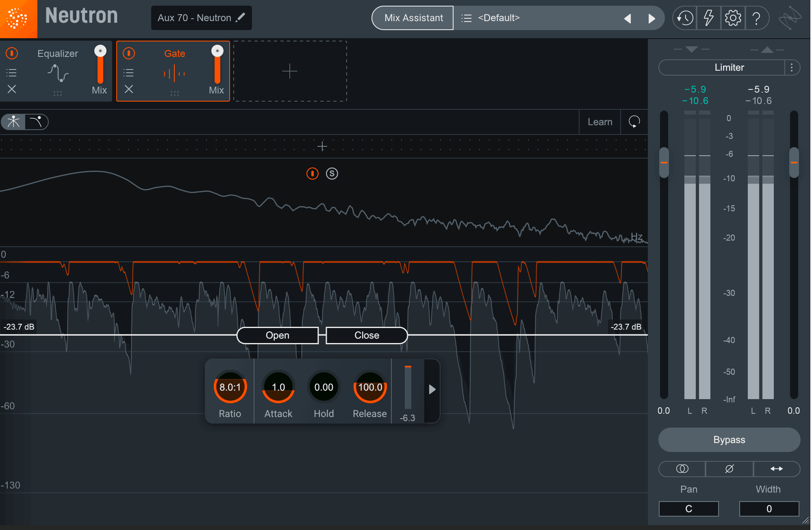
Task: Click the right -23.7 dB threshold label
Action: click(626, 327)
